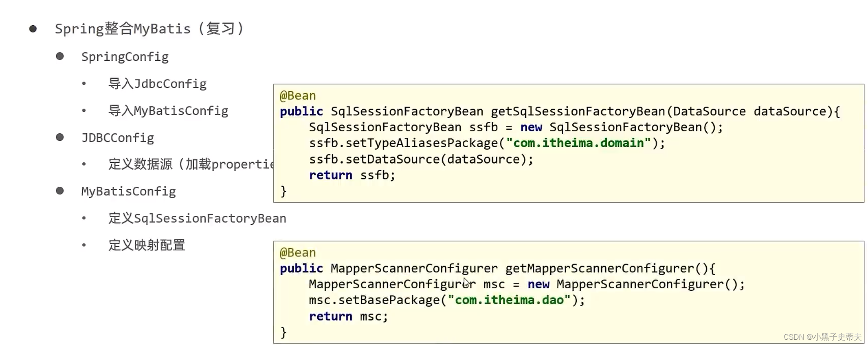The image size is (868, 345).
Task: Click the @Bean annotation above getMapperScannerConfigurer
Action: click(298, 253)
